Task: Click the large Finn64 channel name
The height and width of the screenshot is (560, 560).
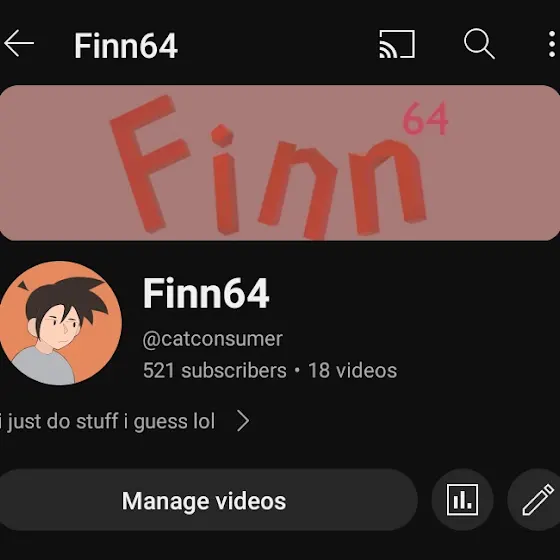Action: click(x=206, y=293)
